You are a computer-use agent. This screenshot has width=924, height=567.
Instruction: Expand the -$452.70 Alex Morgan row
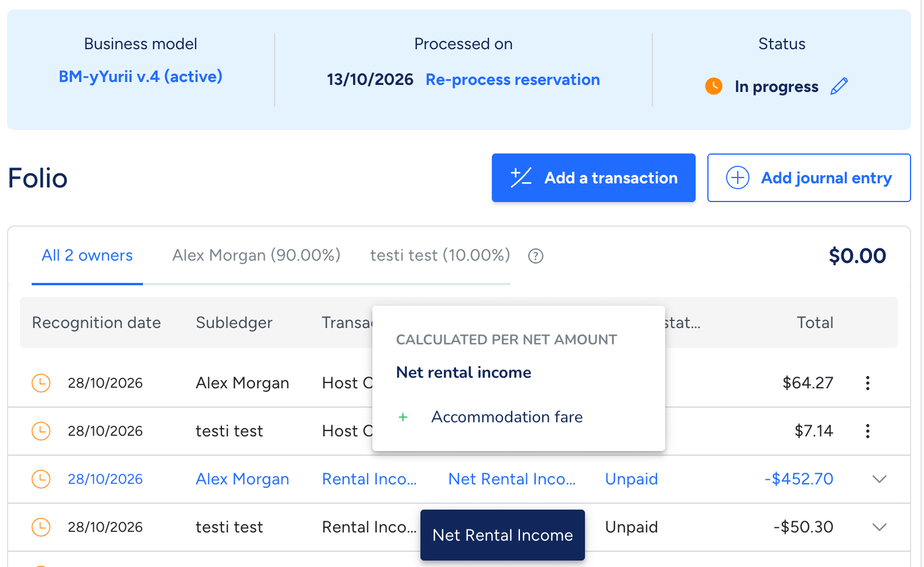pos(879,479)
